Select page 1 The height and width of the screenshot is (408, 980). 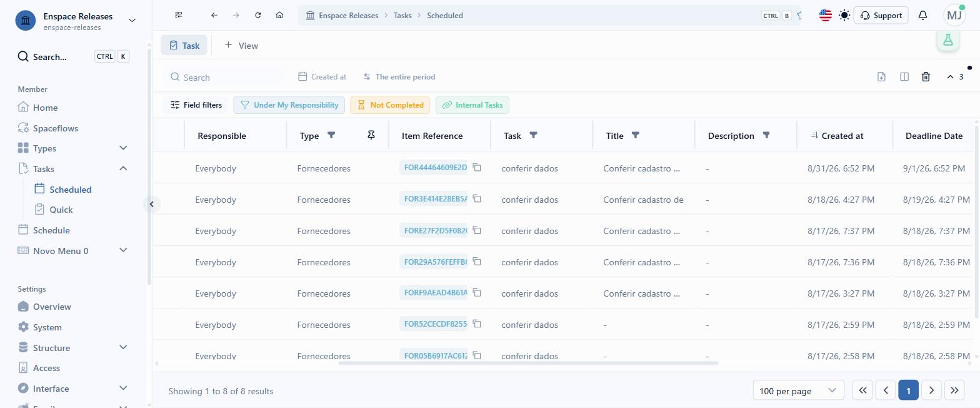coord(908,390)
